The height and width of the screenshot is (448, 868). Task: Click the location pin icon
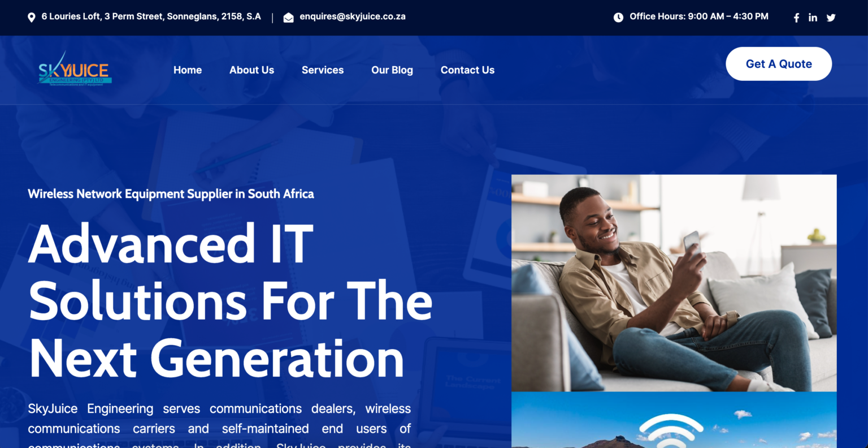pyautogui.click(x=32, y=18)
